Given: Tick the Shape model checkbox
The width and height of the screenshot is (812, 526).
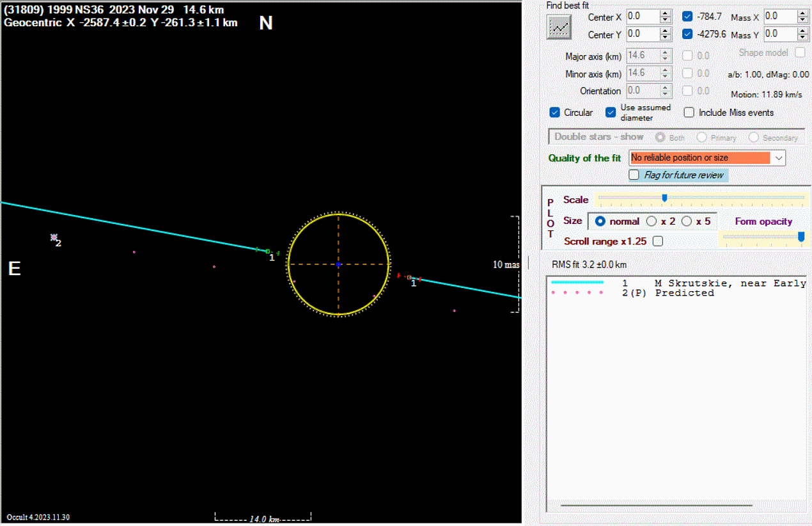Looking at the screenshot, I should 800,52.
